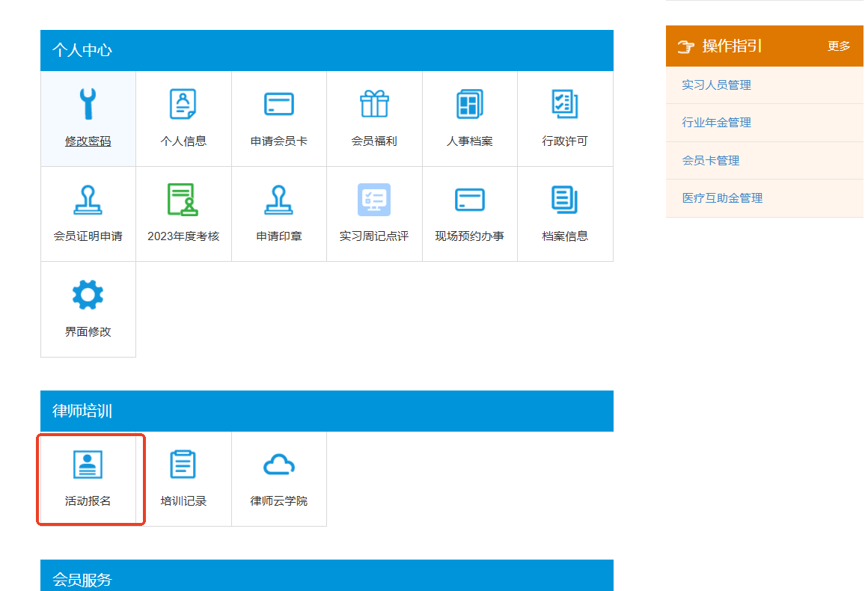Select the 申请会员卡 card icon
This screenshot has height=591, width=868.
click(279, 104)
